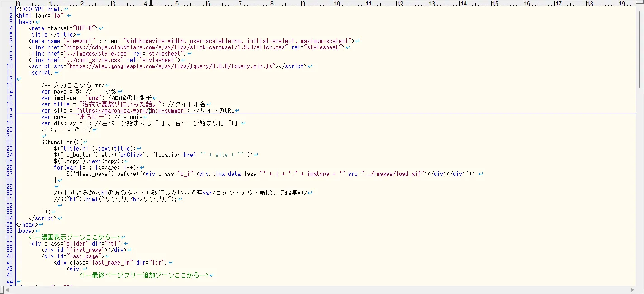This screenshot has height=294, width=644.
Task: Click the horizontal scrollbar right arrow
Action: click(x=633, y=290)
